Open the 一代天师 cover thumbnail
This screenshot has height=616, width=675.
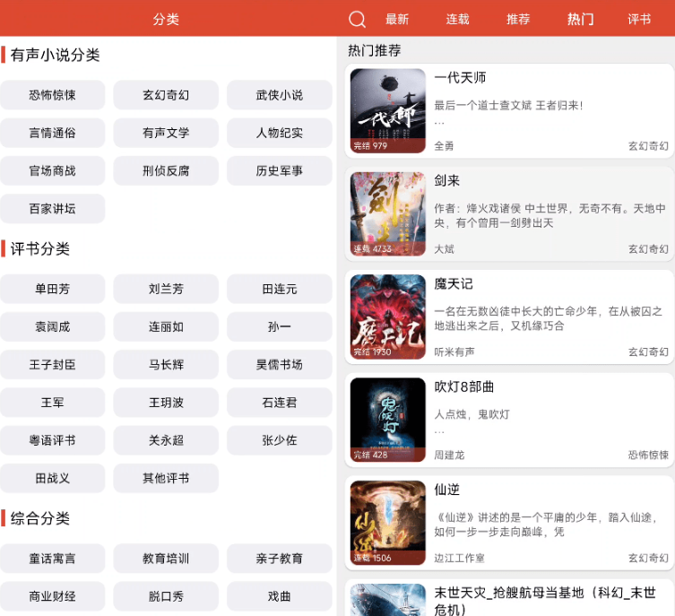[388, 110]
